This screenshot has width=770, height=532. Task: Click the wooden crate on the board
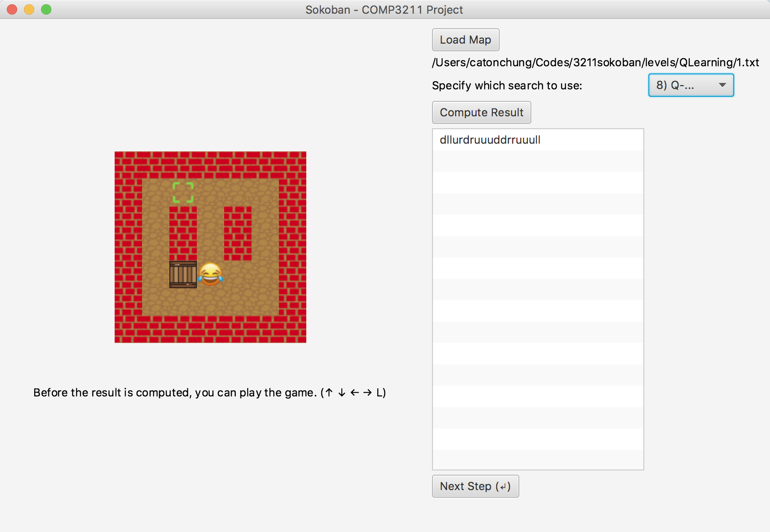(183, 275)
